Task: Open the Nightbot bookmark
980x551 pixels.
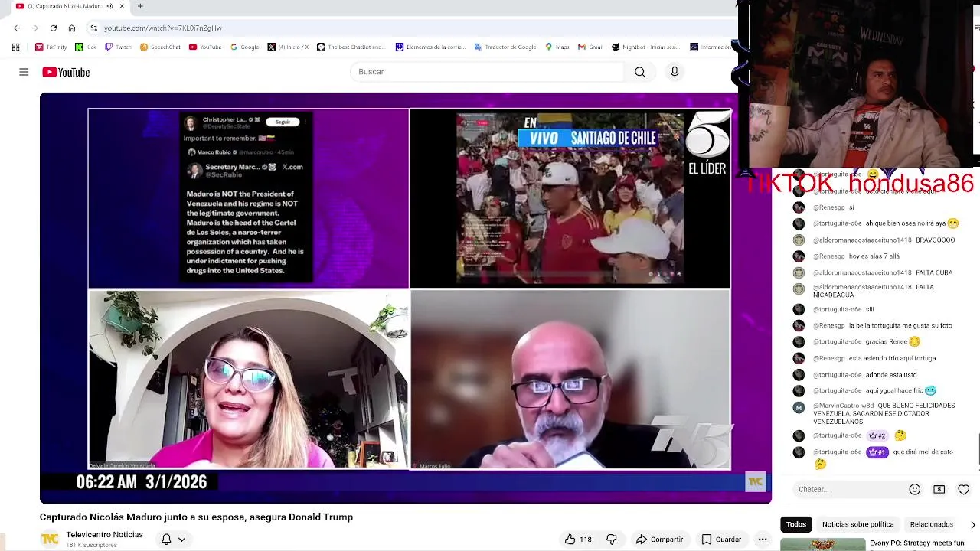Action: 645,47
